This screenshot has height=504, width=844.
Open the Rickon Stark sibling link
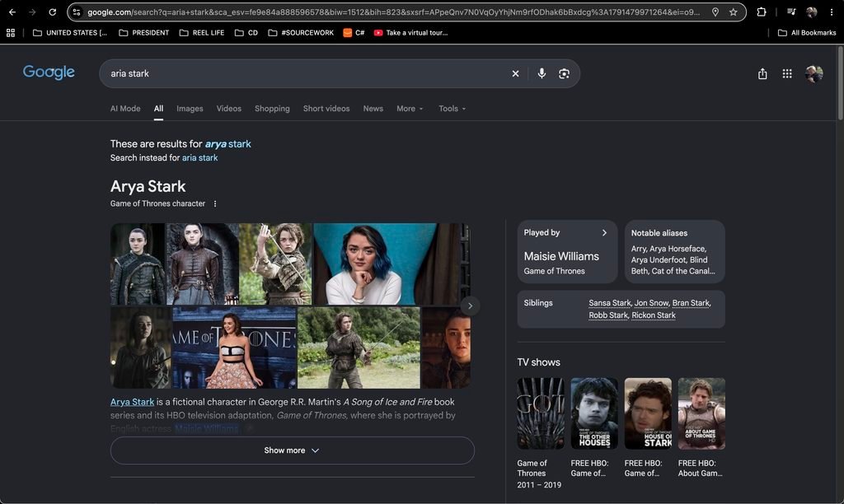tap(654, 315)
